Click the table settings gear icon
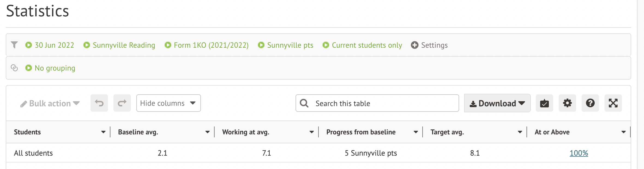 pyautogui.click(x=567, y=103)
